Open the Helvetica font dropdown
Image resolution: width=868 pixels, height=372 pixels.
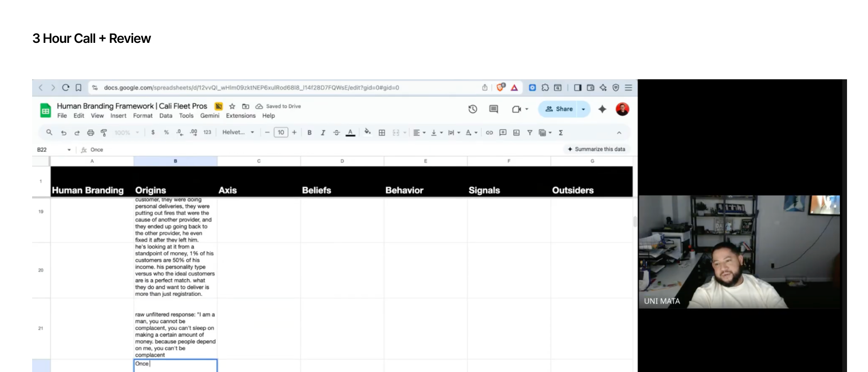pyautogui.click(x=238, y=132)
